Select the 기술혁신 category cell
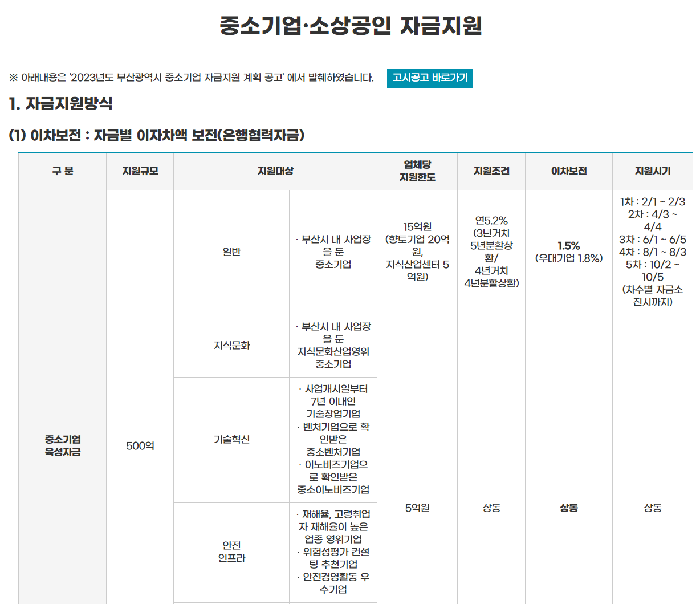Screen dimensions: 700x604 pyautogui.click(x=231, y=439)
